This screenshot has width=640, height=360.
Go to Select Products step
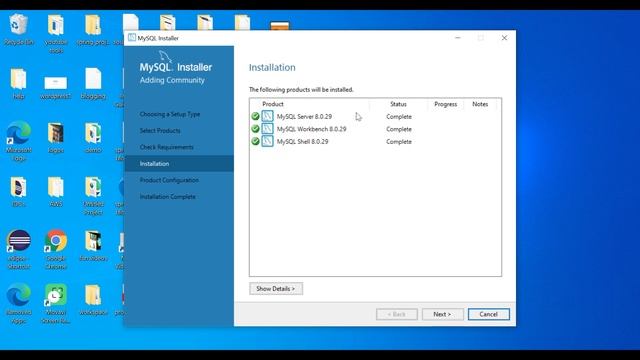pos(160,131)
